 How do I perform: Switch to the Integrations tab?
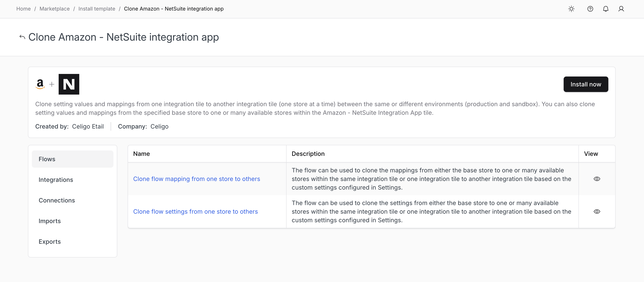click(x=73, y=180)
